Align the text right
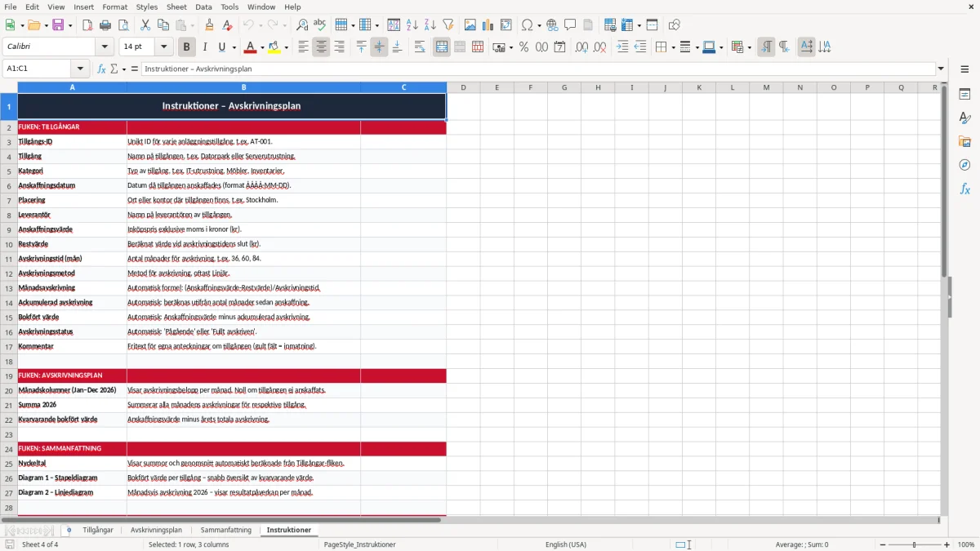This screenshot has height=551, width=980. [339, 47]
